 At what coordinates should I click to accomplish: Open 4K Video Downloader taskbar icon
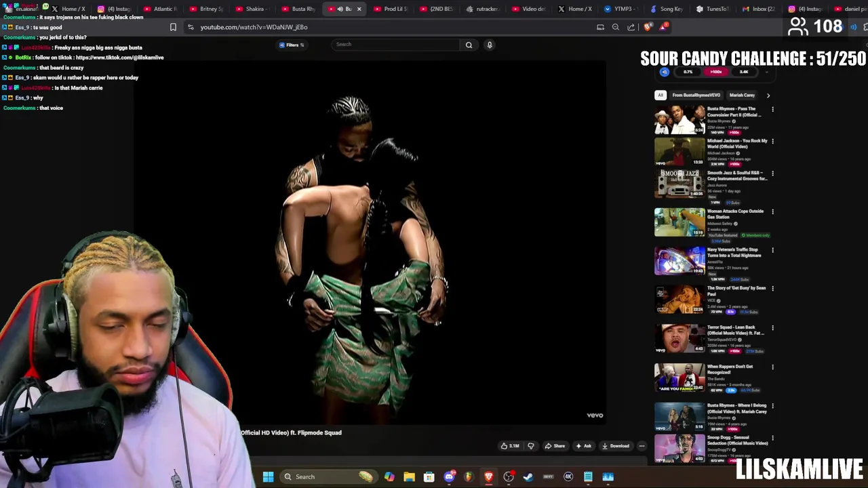coord(568,476)
